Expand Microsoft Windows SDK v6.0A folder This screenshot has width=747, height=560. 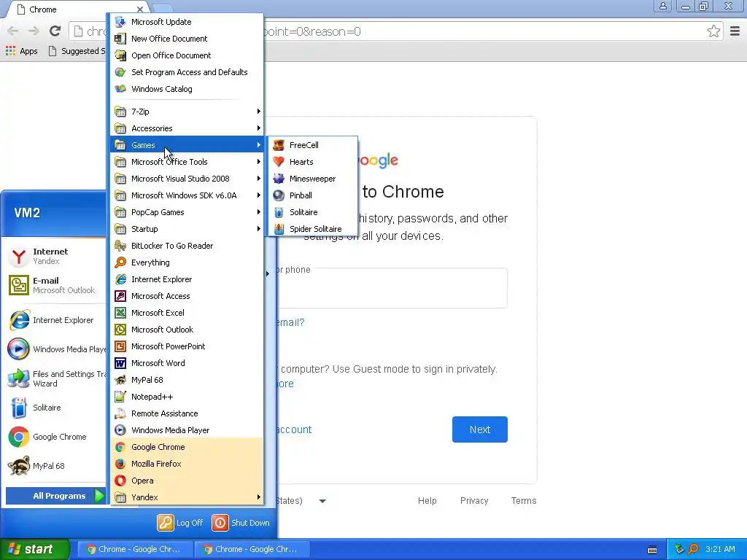click(187, 195)
